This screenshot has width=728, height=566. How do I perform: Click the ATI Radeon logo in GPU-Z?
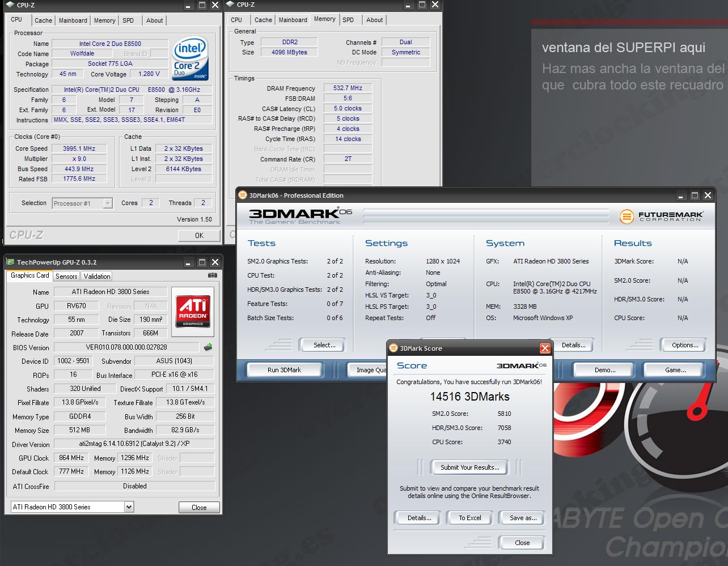pyautogui.click(x=193, y=311)
